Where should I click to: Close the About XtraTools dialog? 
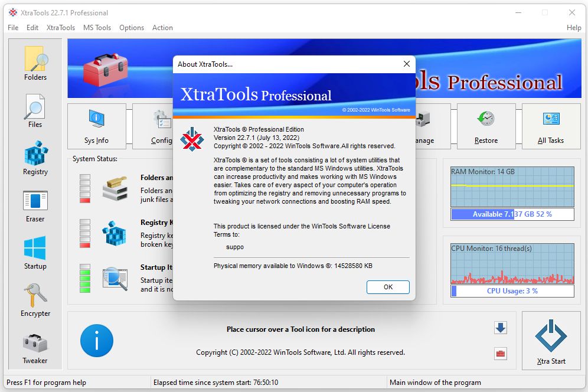click(x=407, y=64)
